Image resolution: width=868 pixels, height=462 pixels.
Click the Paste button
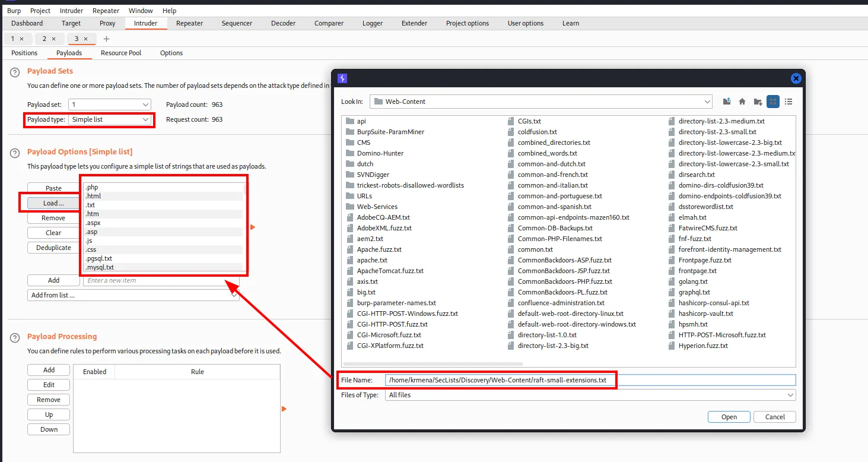coord(53,188)
